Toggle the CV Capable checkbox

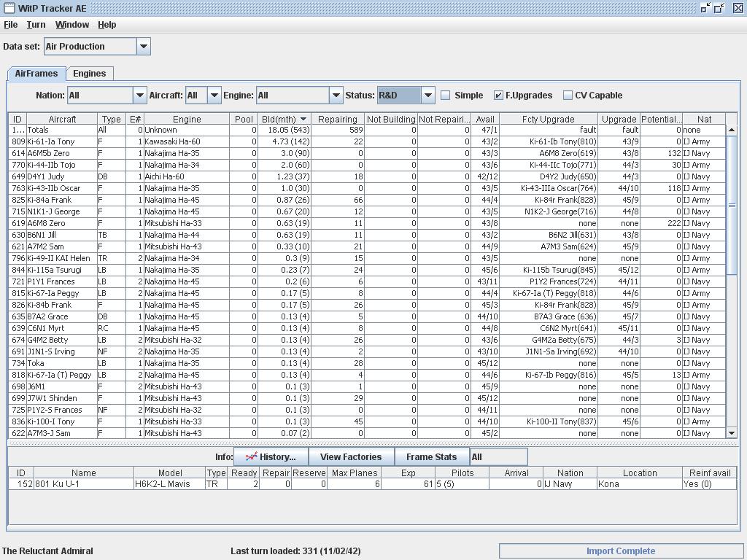pos(568,96)
